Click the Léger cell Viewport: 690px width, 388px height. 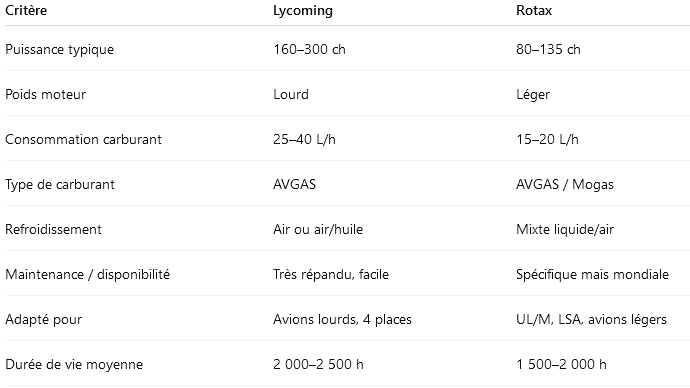[533, 95]
